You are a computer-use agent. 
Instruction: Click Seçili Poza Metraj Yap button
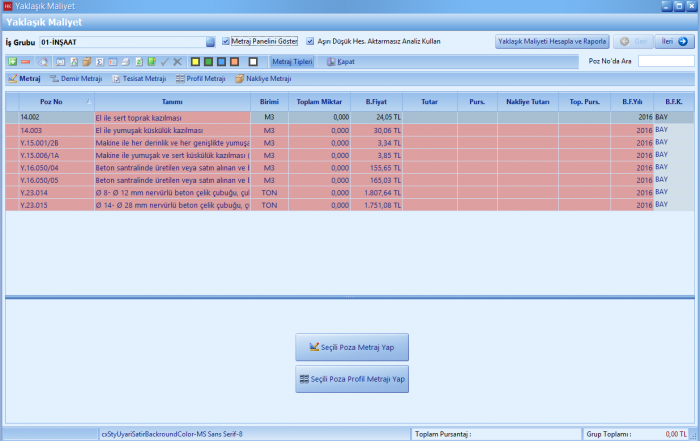pos(352,347)
